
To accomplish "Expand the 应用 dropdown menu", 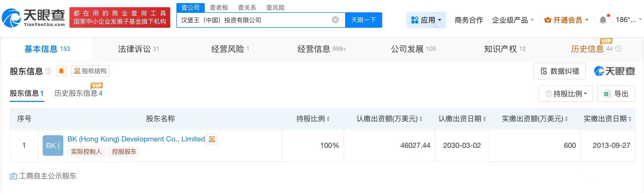I will [x=426, y=20].
